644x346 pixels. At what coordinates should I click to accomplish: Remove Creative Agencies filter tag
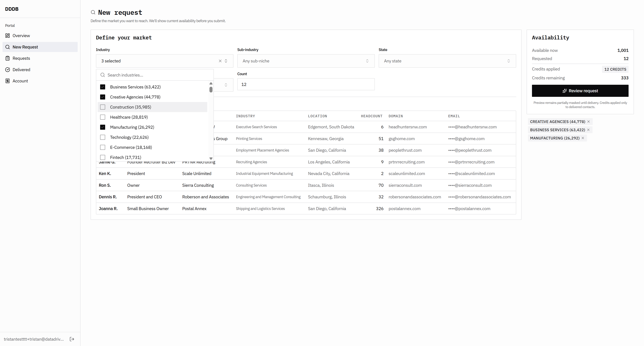pyautogui.click(x=588, y=122)
